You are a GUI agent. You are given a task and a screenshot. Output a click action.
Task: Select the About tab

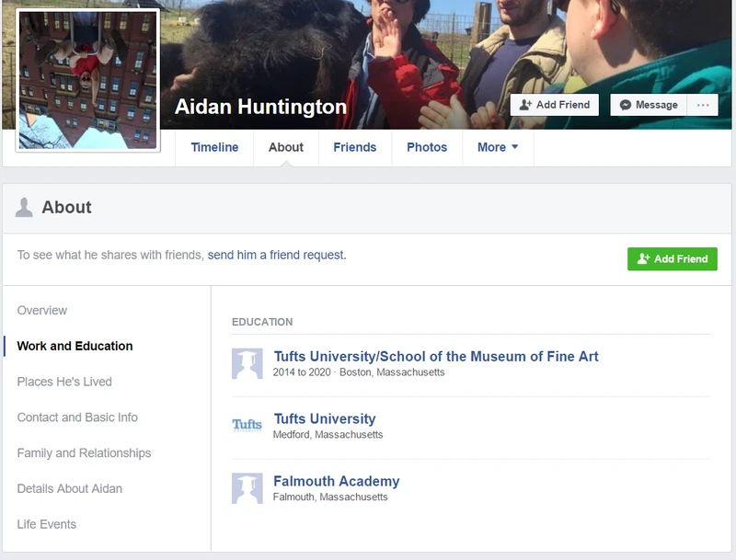tap(286, 147)
